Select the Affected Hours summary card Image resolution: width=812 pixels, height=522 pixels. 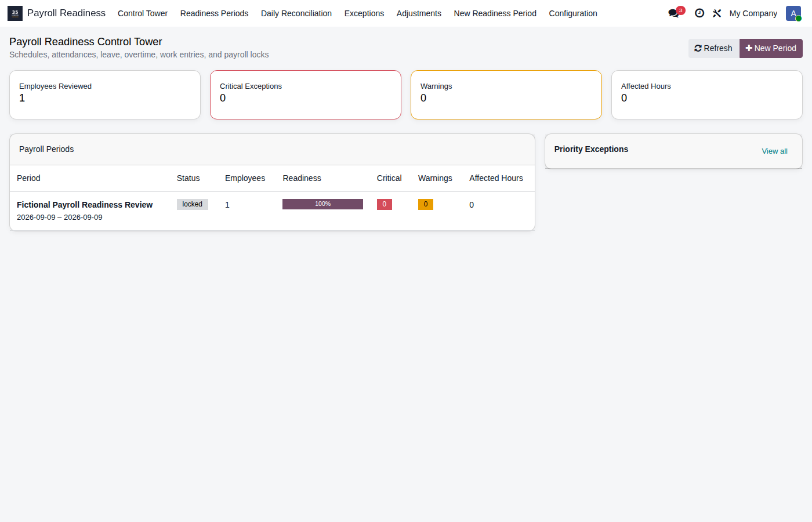click(x=707, y=95)
